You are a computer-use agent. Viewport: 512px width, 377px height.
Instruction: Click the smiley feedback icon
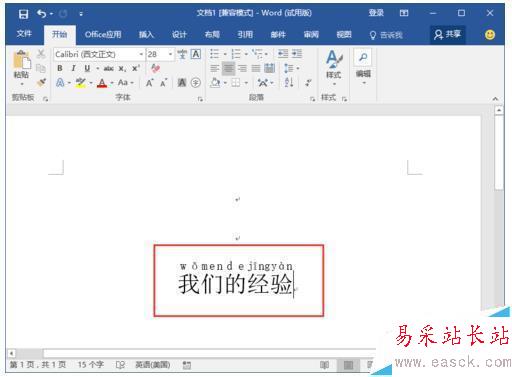click(x=490, y=35)
